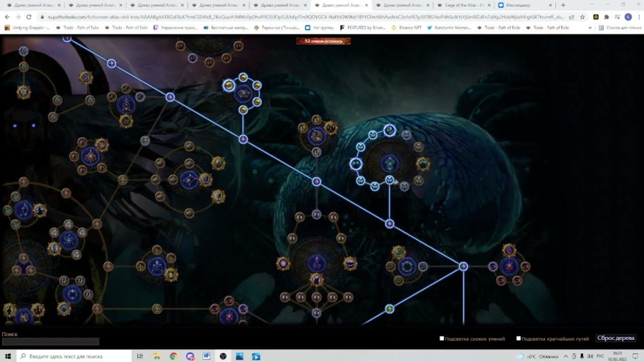644x362 pixels.
Task: Open the Windows notification center
Action: pyautogui.click(x=636, y=356)
